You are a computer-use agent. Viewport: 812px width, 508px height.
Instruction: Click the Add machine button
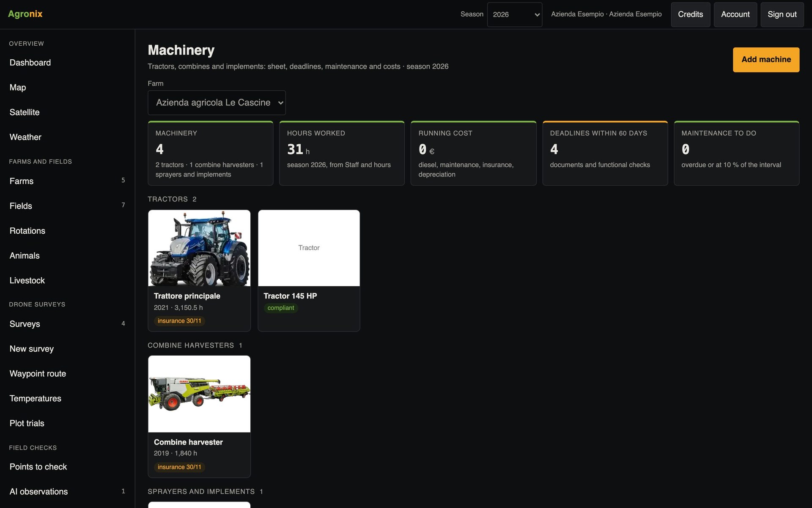point(766,60)
